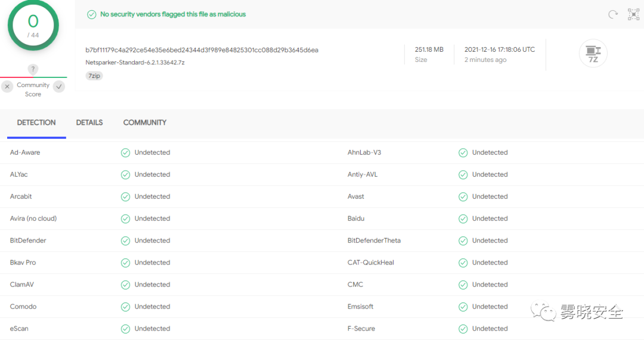Click the Undetected result text for ClamAV

tap(153, 285)
